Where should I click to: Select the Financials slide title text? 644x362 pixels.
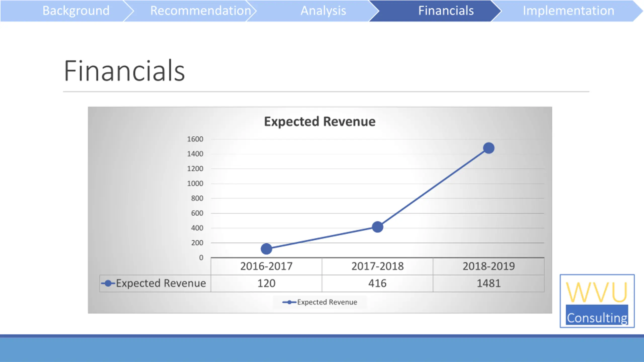tap(125, 71)
